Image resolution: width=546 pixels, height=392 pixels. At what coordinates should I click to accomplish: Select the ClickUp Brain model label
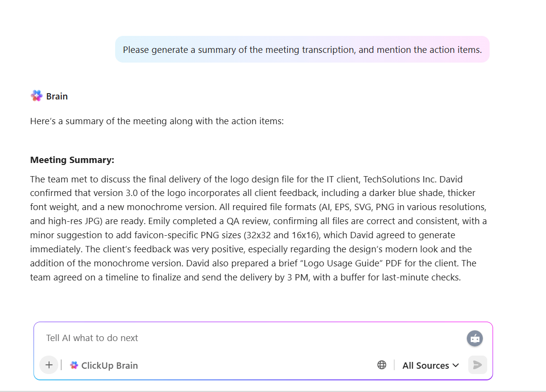[x=109, y=365]
